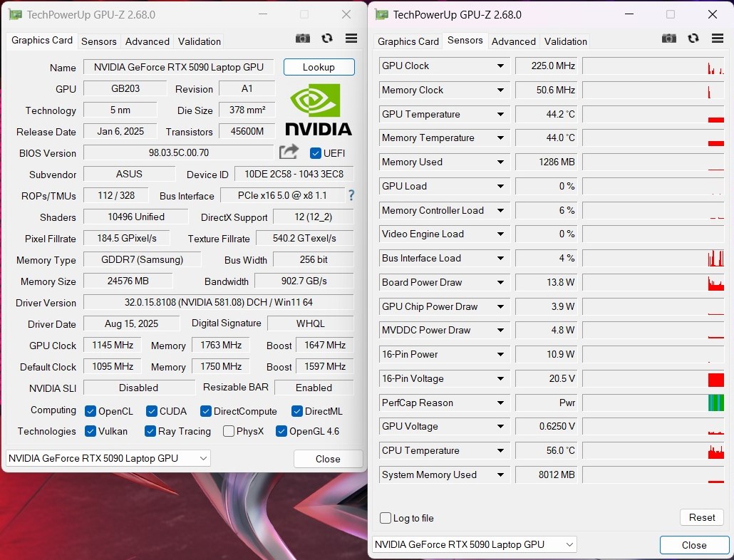Toggle the DirectCompute checkbox

click(x=205, y=411)
